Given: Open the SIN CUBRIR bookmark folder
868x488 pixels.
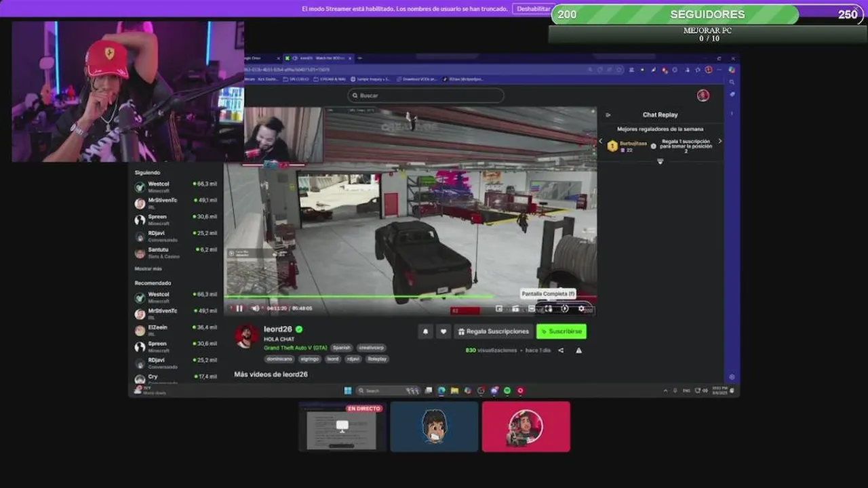Looking at the screenshot, I should click(x=295, y=79).
